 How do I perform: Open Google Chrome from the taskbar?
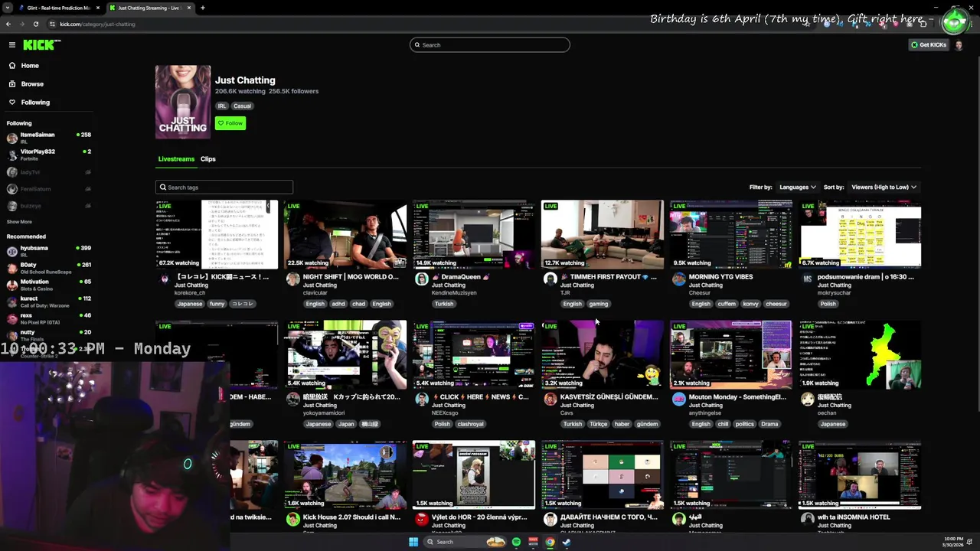(550, 542)
